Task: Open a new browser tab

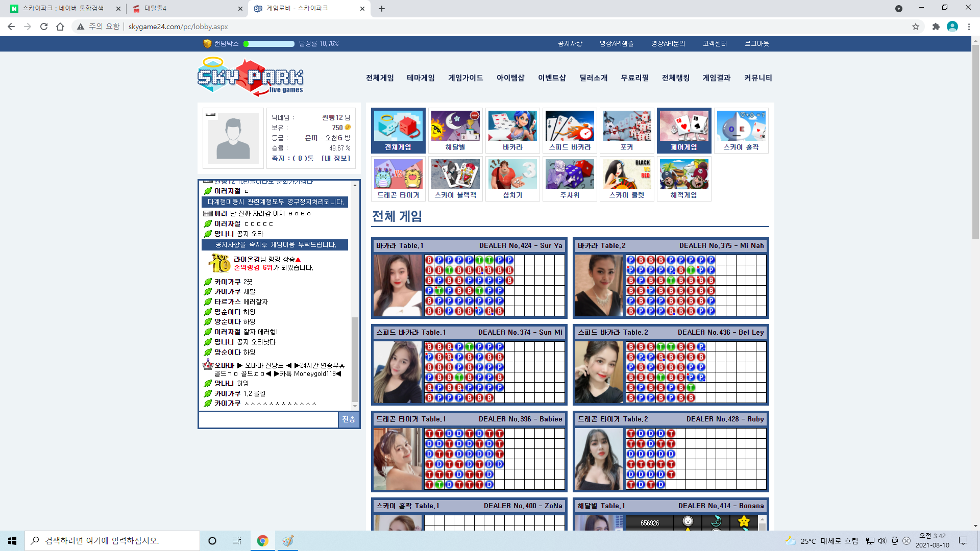Action: [x=382, y=9]
